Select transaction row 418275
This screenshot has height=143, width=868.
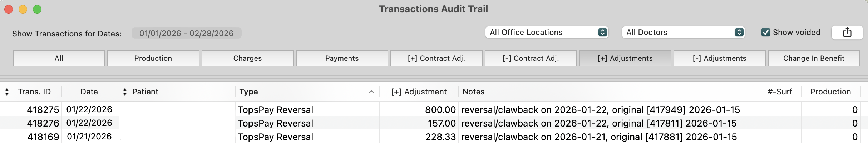point(434,109)
